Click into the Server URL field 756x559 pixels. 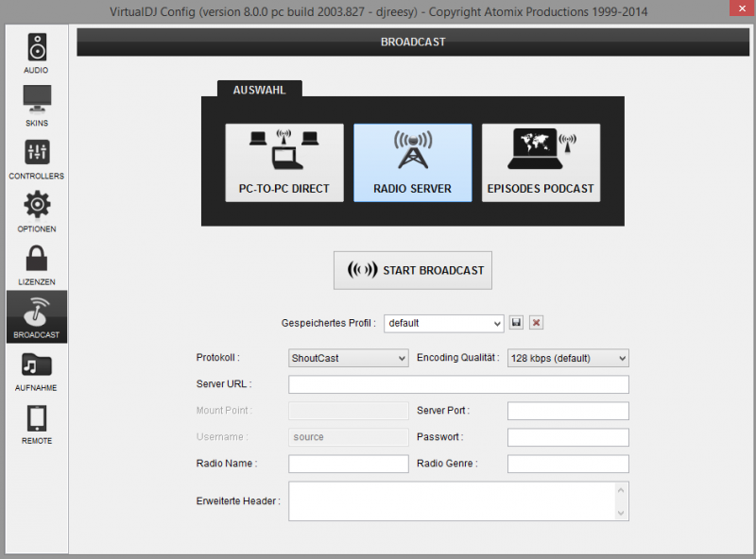(x=458, y=384)
